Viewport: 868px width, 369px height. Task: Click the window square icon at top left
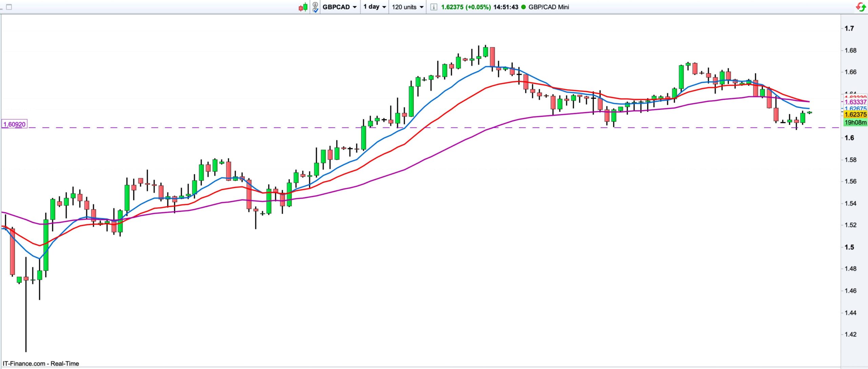click(x=9, y=7)
